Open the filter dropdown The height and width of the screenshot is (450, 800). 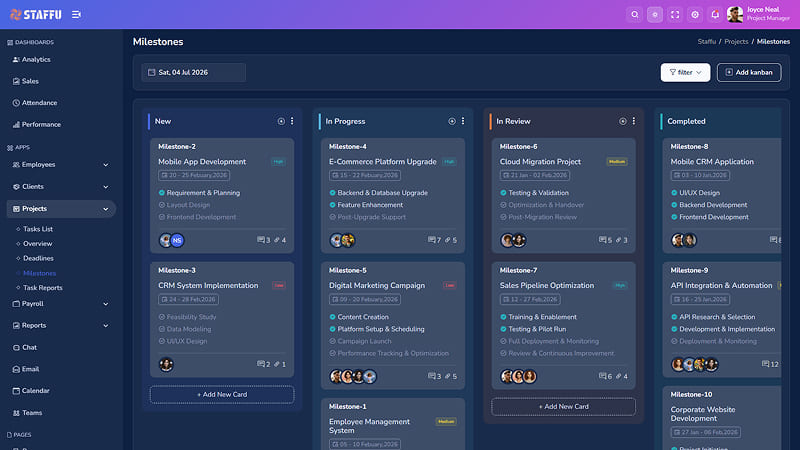click(685, 72)
